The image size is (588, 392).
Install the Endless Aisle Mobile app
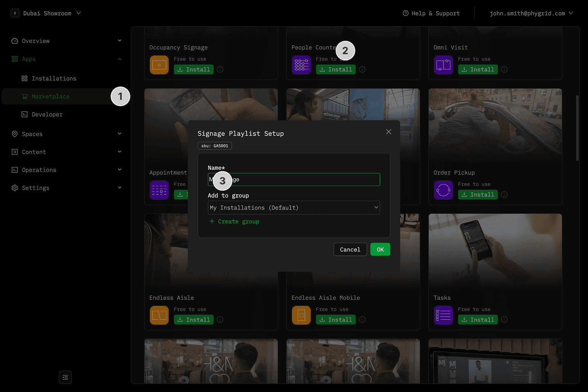[x=336, y=319]
